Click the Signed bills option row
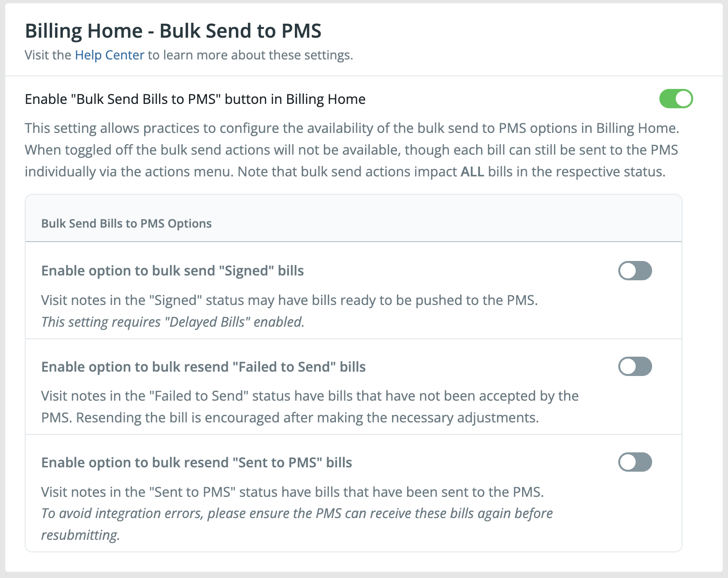 pyautogui.click(x=173, y=271)
